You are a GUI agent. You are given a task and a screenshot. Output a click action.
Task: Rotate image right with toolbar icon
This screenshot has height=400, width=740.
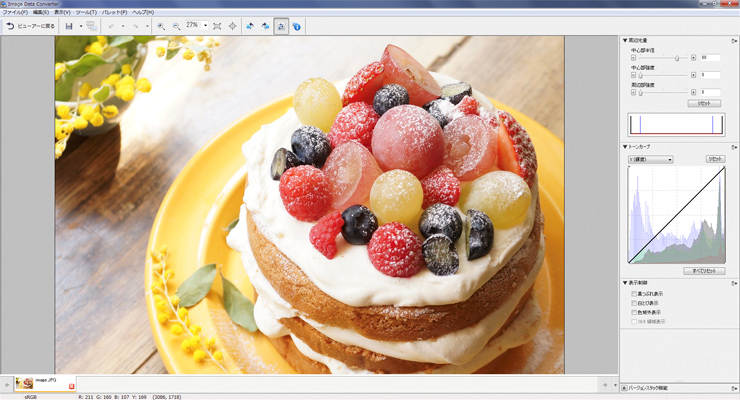click(x=265, y=25)
